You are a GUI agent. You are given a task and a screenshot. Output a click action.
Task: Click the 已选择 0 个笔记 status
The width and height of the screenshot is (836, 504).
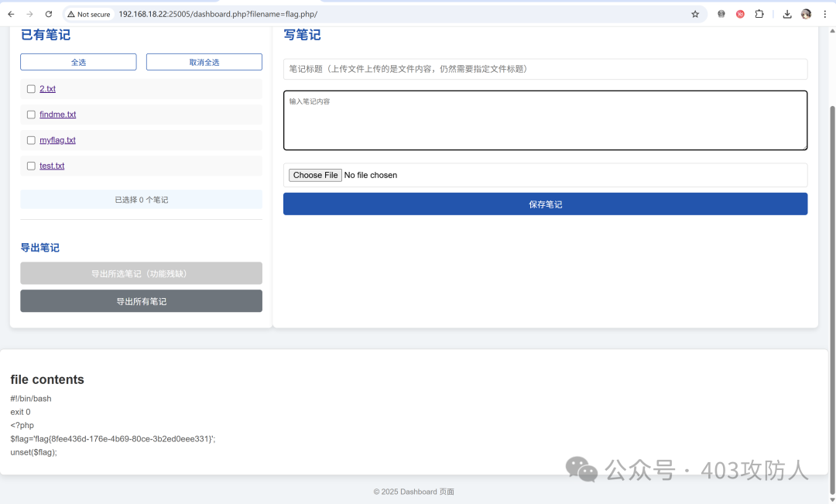pyautogui.click(x=142, y=200)
